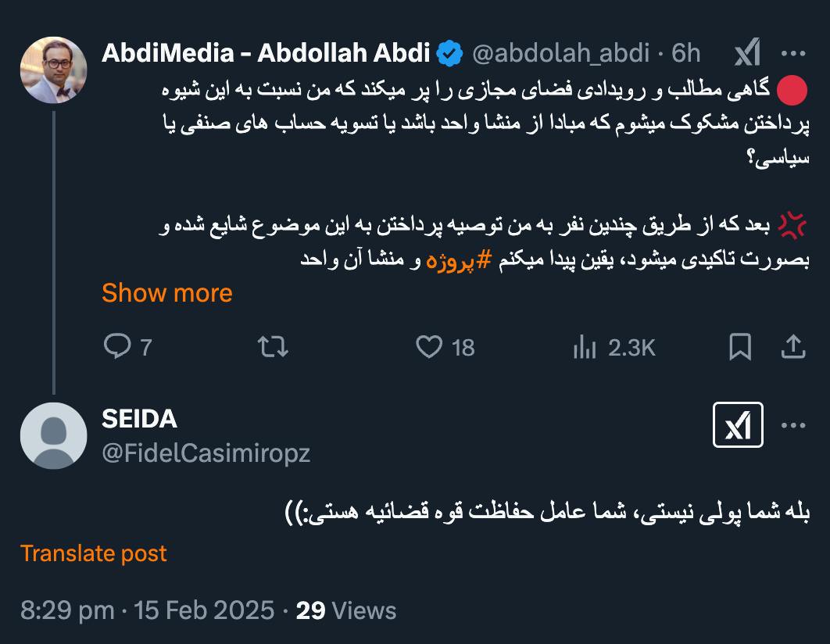This screenshot has width=830, height=644.
Task: Expand post with Show more
Action: click(x=167, y=292)
